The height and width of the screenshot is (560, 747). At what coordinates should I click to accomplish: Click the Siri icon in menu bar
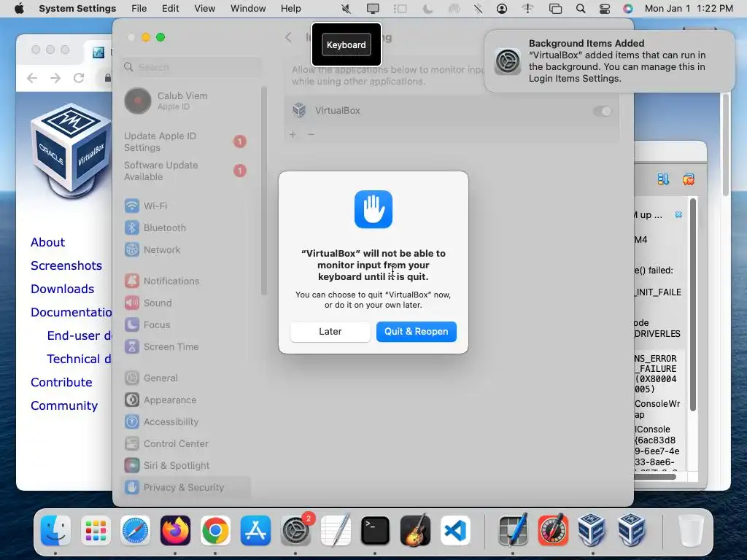(628, 9)
